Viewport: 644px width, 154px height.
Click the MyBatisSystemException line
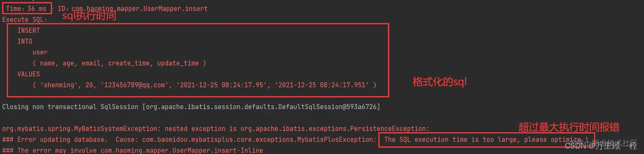(216, 128)
